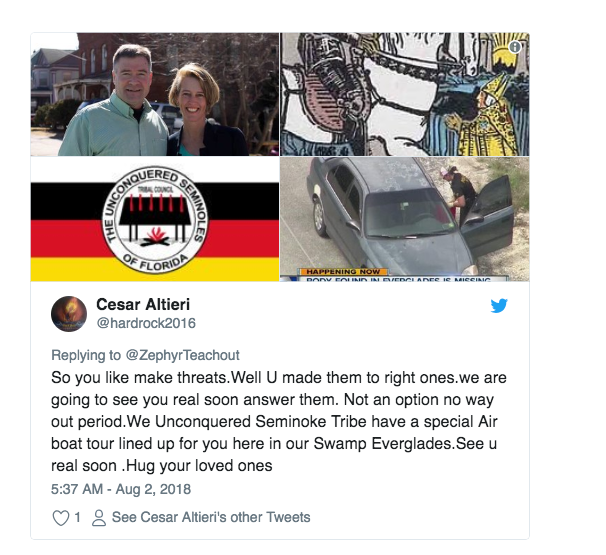
Task: Open the tarot card illustration image
Action: 405,94
